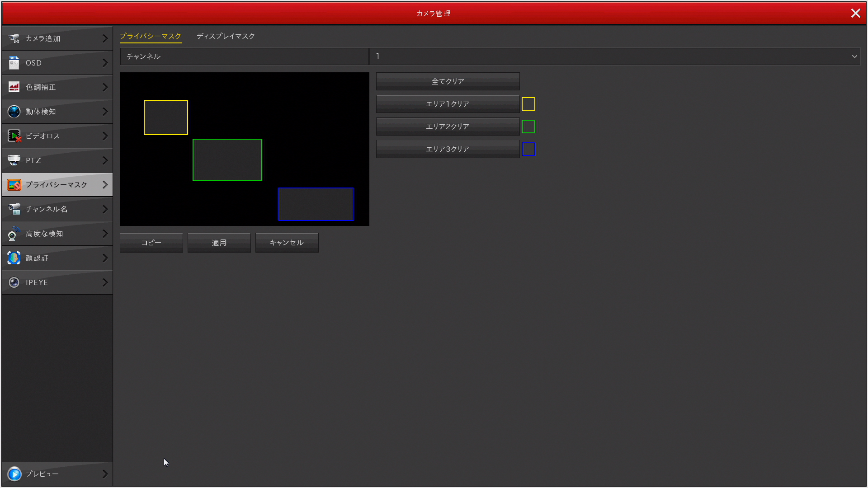Open the プレビュー menu entry

tap(57, 474)
